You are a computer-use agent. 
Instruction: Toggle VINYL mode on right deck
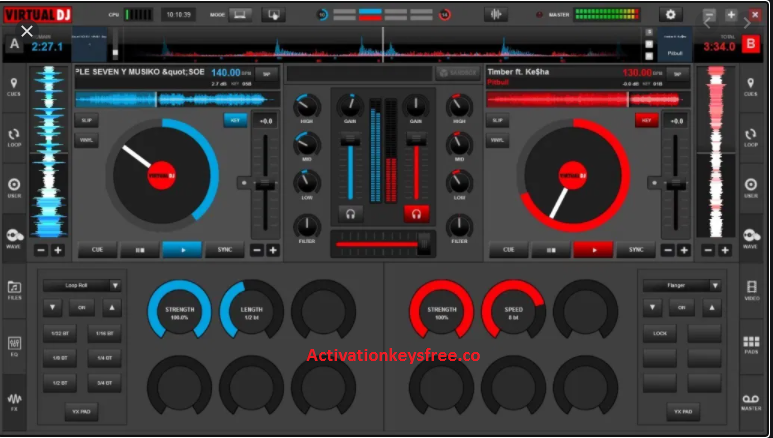[497, 140]
